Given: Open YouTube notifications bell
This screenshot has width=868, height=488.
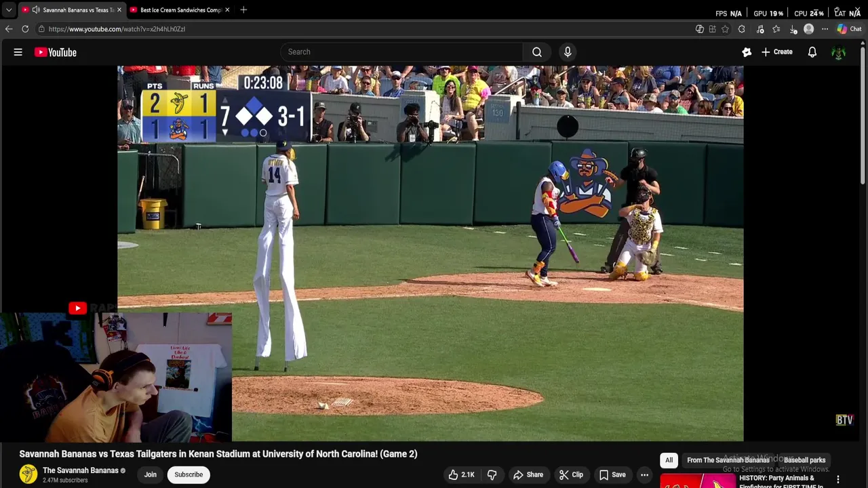Looking at the screenshot, I should click(x=812, y=52).
